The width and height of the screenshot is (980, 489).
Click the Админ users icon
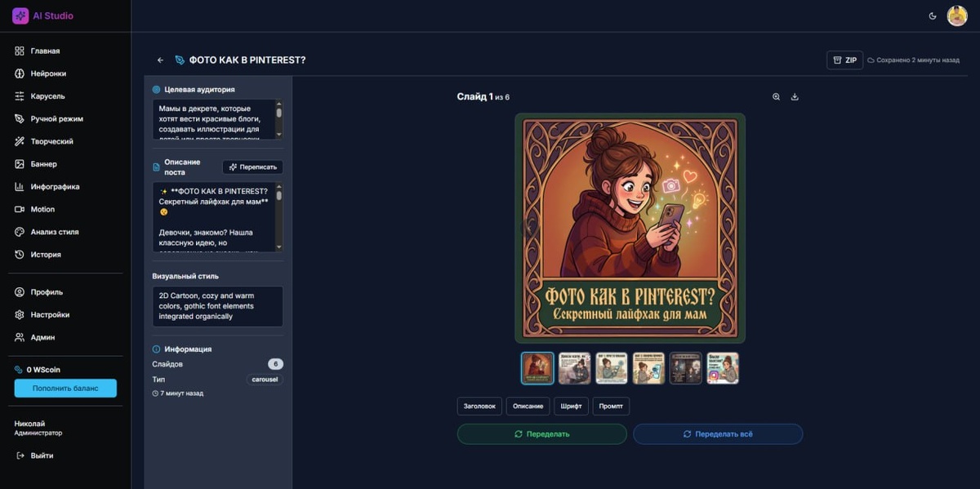(x=20, y=337)
